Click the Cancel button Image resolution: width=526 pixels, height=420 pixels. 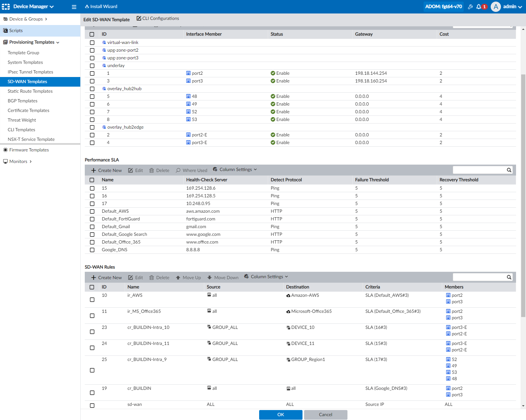tap(325, 415)
